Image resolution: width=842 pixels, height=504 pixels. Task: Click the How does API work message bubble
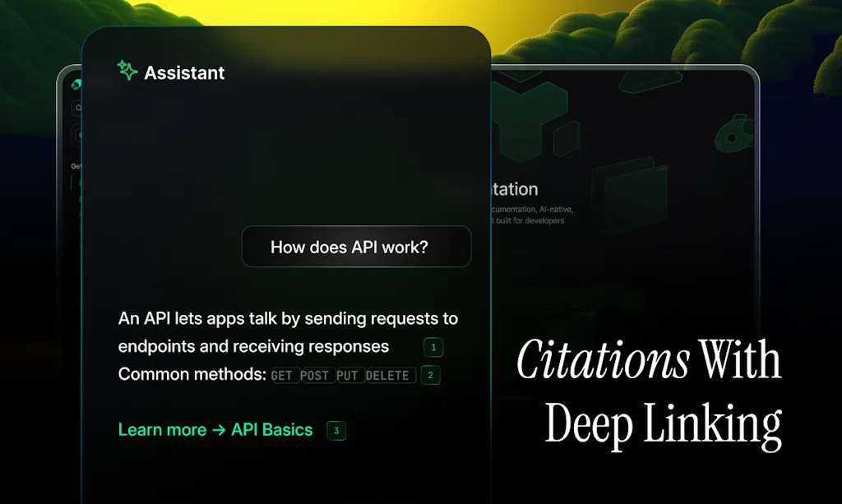pyautogui.click(x=356, y=247)
